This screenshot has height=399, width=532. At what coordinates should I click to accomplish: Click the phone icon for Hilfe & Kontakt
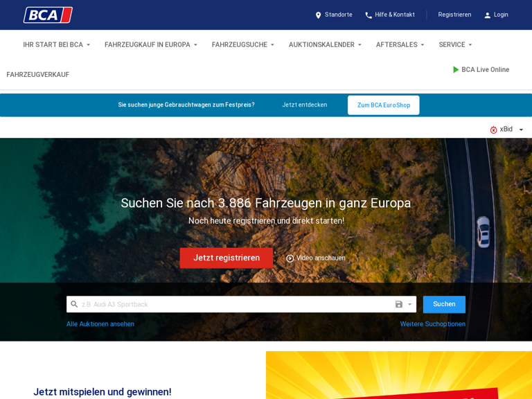point(369,15)
